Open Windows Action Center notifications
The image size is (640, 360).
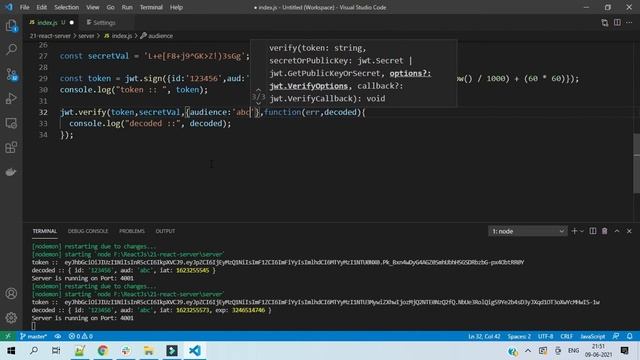tap(624, 351)
